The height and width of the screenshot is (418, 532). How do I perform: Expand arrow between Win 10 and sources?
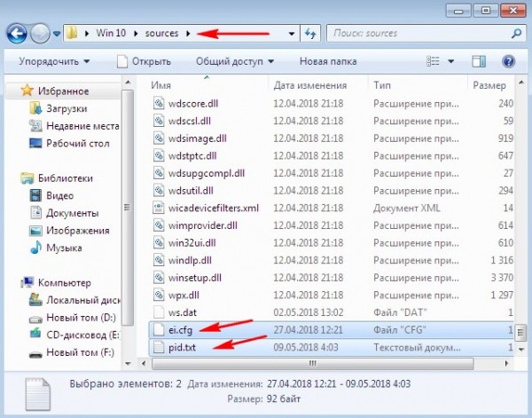click(x=136, y=33)
